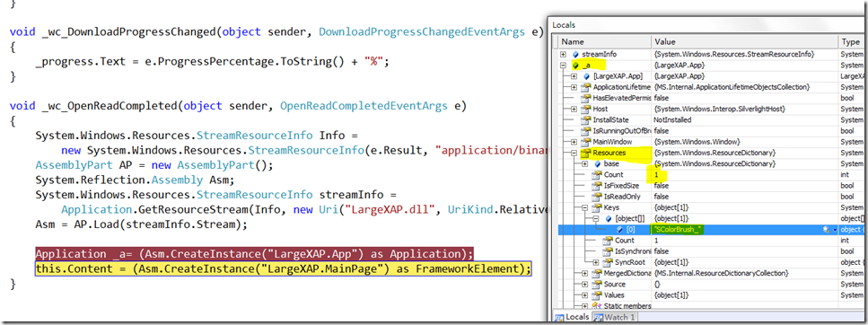Click the {System.Windows.Interop.SilverlightHost} value
This screenshot has height=325, width=868.
720,109
